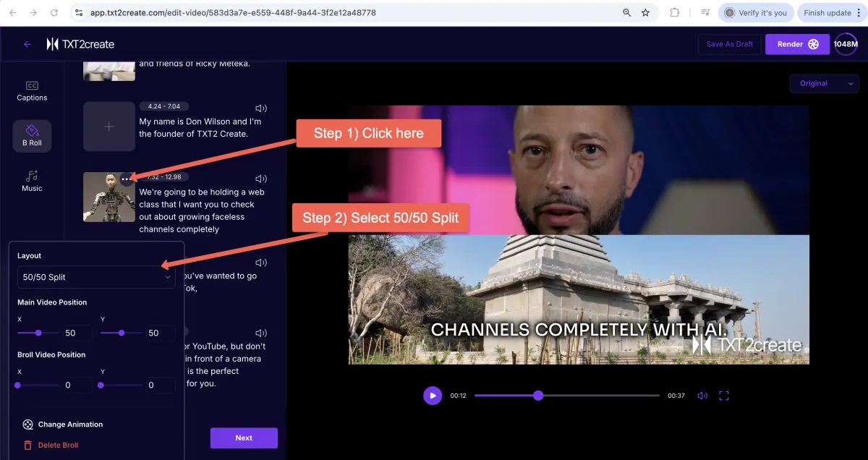Image resolution: width=868 pixels, height=460 pixels.
Task: Open the Original aspect ratio dropdown
Action: [825, 83]
